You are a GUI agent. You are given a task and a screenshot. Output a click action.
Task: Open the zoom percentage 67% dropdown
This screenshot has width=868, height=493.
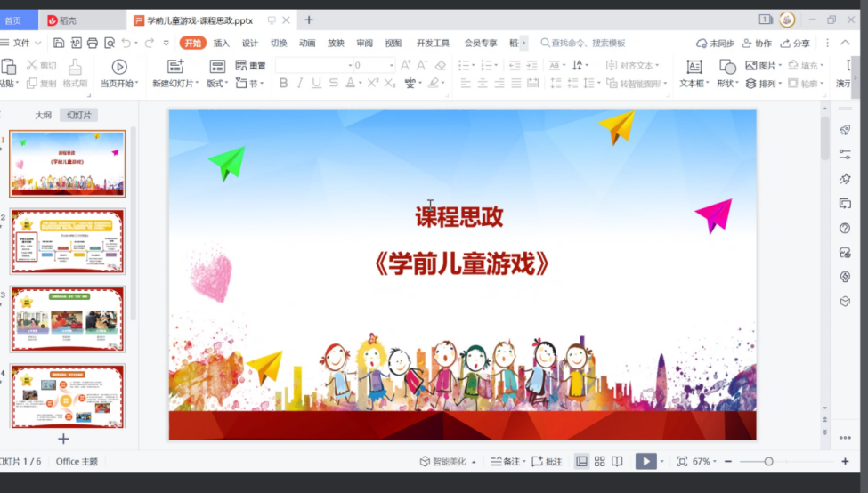coord(703,461)
